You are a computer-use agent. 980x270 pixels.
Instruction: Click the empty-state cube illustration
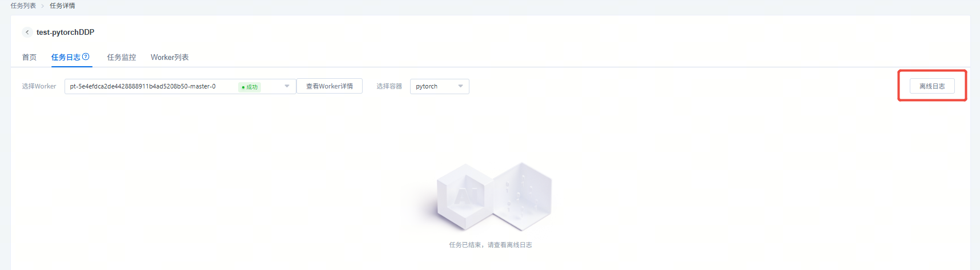pyautogui.click(x=494, y=197)
